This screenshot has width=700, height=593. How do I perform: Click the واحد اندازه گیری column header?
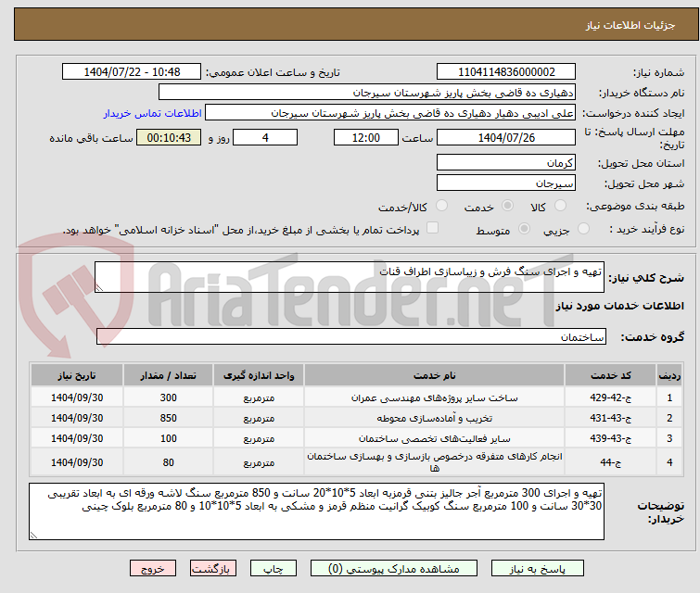pyautogui.click(x=259, y=375)
